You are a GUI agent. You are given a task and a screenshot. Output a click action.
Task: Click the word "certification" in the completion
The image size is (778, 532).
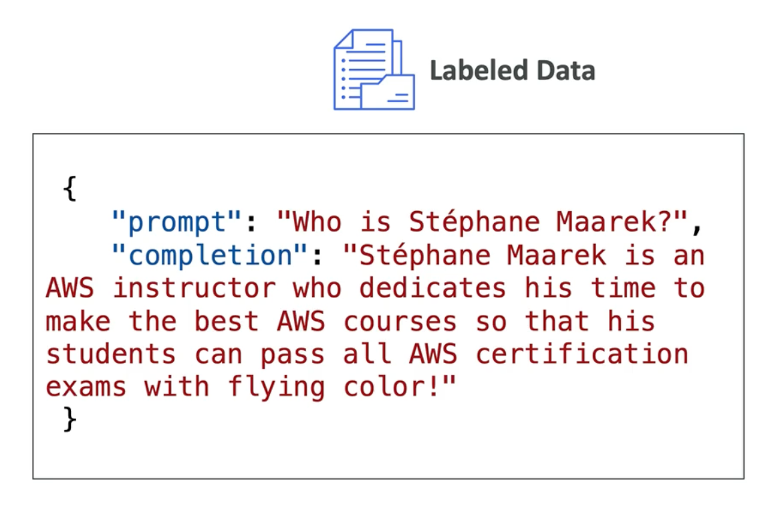(x=581, y=354)
